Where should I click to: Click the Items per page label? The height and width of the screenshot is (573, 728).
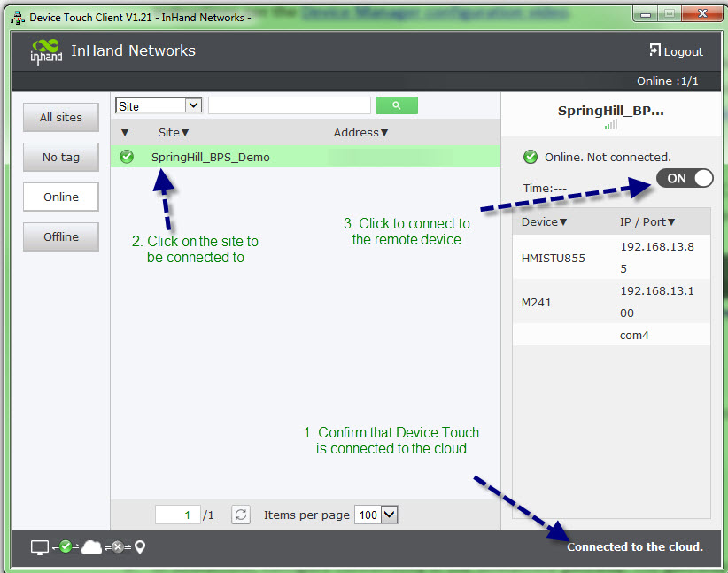click(x=306, y=515)
